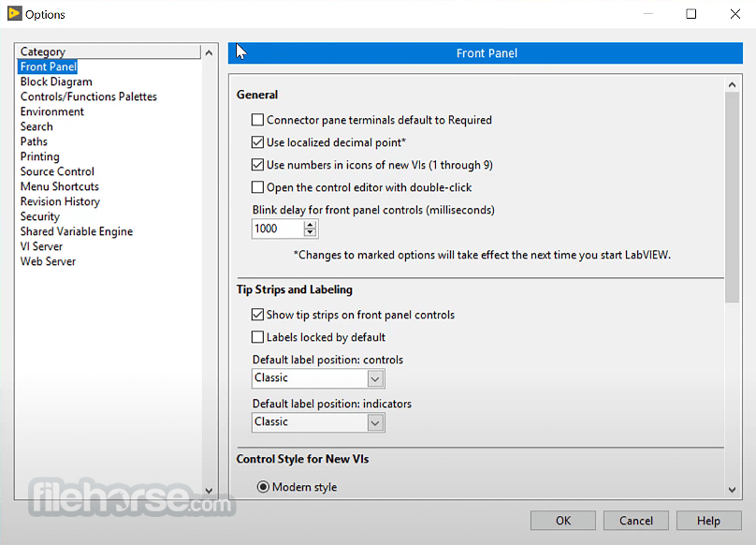Screen dimensions: 756x545
Task: Open VI Server category
Action: (41, 246)
